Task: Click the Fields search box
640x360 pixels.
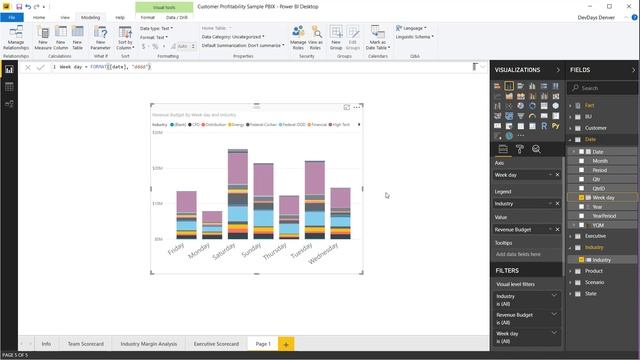Action: [x=602, y=88]
